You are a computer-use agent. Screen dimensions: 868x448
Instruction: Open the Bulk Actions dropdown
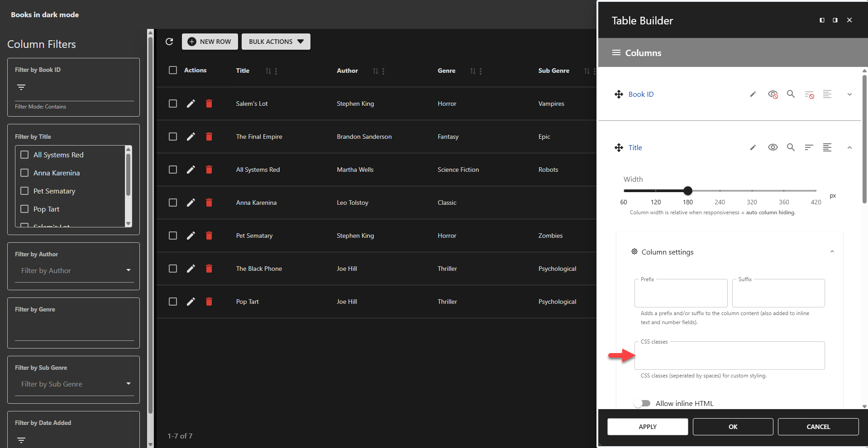click(276, 41)
